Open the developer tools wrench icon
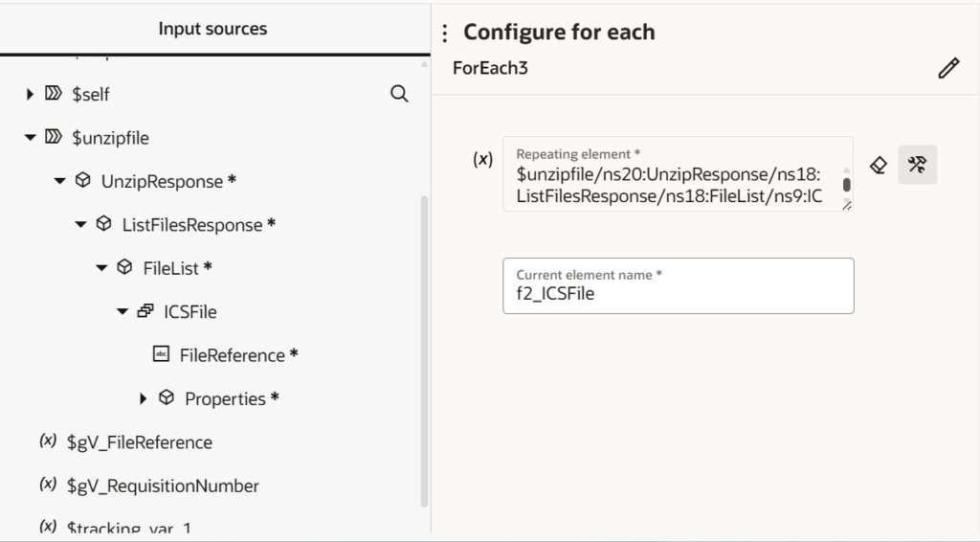Screen dimensions: 980x542 [x=917, y=165]
